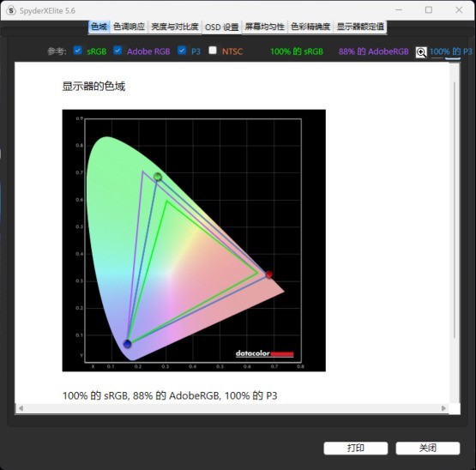Enable the NTSC reference checkbox
The height and width of the screenshot is (470, 476).
click(x=213, y=51)
